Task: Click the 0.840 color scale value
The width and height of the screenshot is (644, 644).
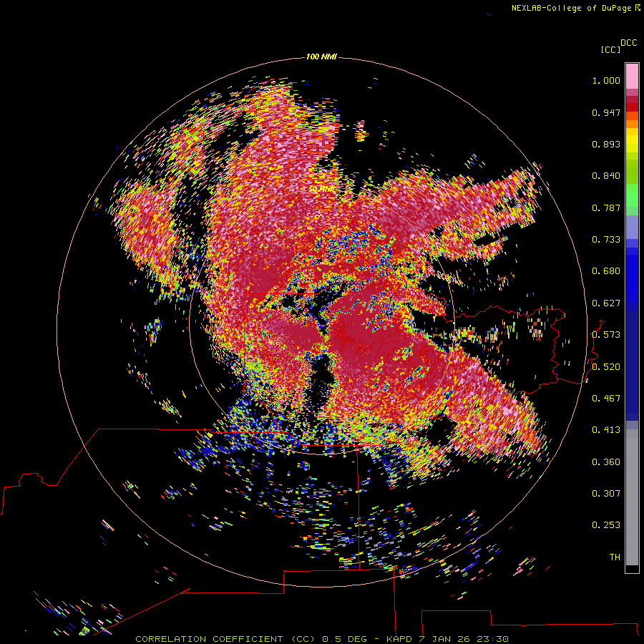Action: (606, 176)
